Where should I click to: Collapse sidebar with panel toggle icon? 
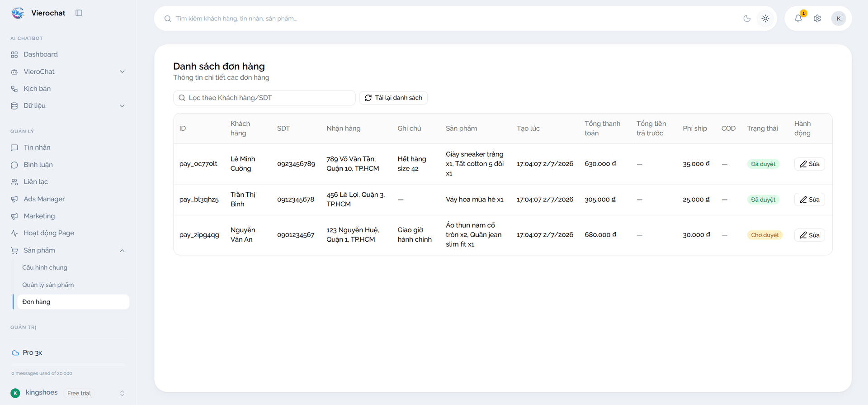[79, 13]
